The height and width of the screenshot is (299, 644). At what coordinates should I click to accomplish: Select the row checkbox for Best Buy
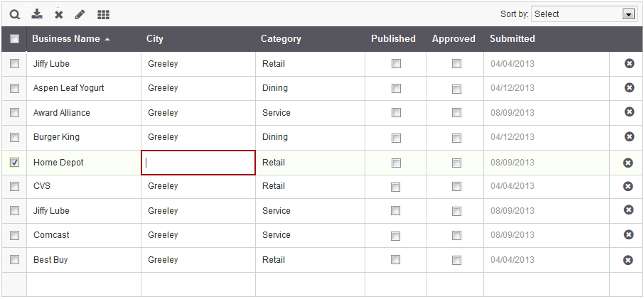pos(14,260)
